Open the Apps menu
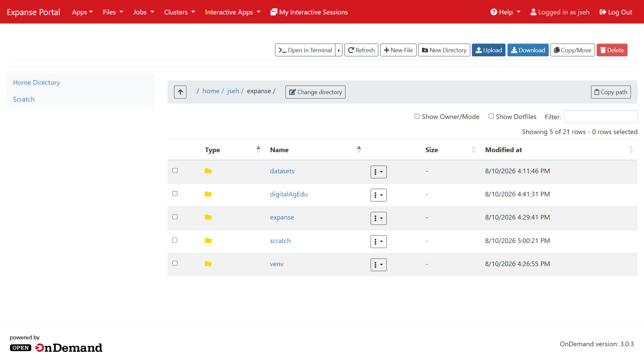 (x=83, y=12)
